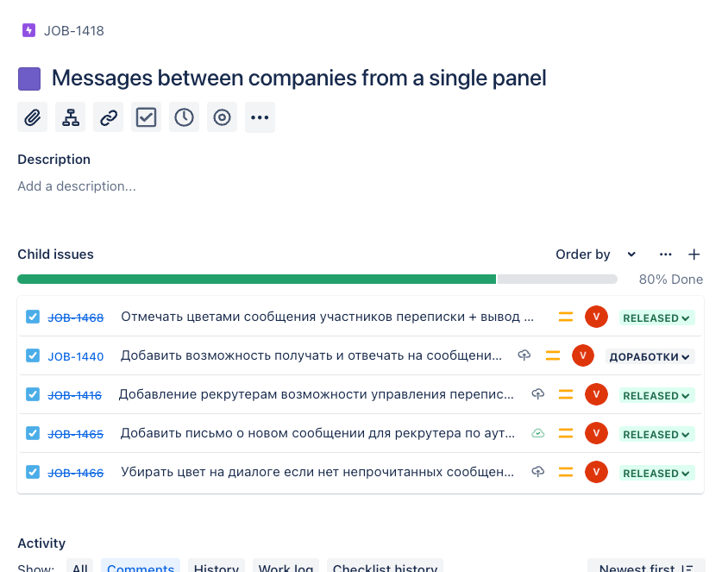Open issue link JOB-1416
The height and width of the screenshot is (572, 728).
point(75,396)
